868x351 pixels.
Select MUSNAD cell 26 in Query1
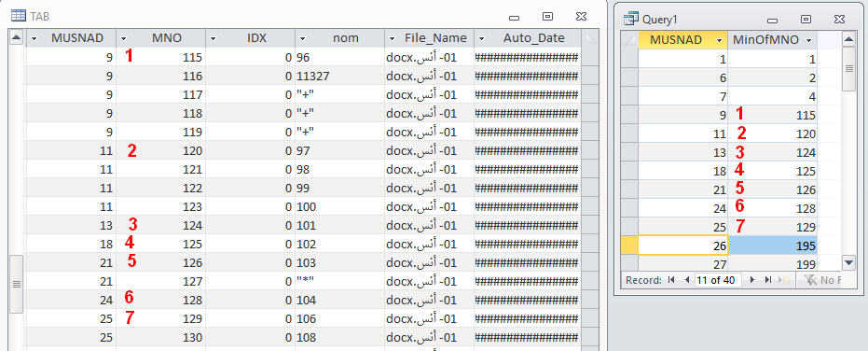(x=683, y=246)
